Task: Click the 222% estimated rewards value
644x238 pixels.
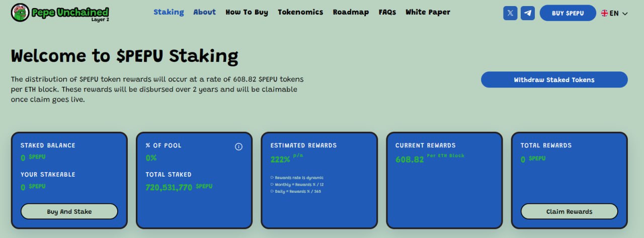Action: pyautogui.click(x=280, y=160)
